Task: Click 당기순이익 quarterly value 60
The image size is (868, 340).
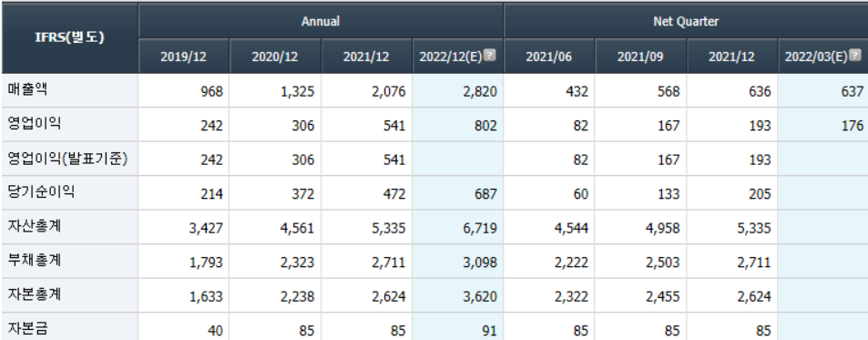Action: click(x=581, y=194)
